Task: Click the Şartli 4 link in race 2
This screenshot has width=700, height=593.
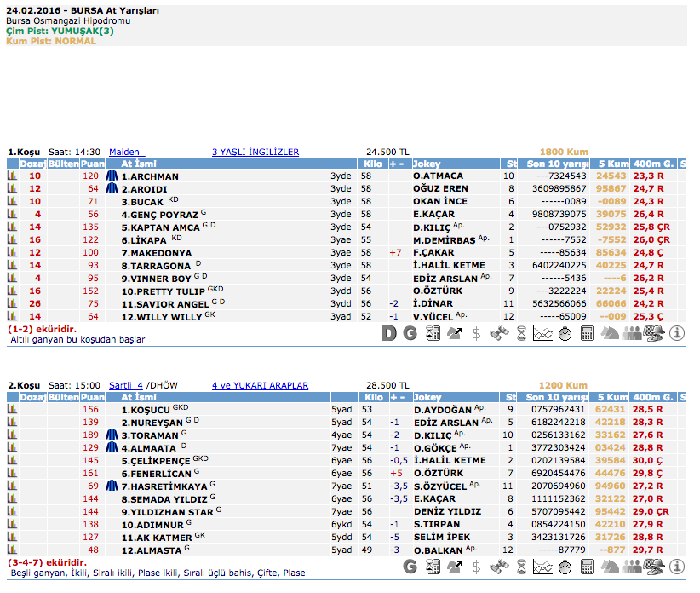Action: click(x=126, y=385)
